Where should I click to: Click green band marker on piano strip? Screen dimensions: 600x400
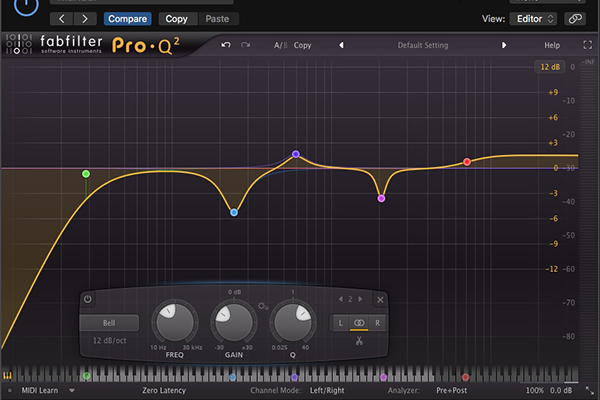pos(87,376)
